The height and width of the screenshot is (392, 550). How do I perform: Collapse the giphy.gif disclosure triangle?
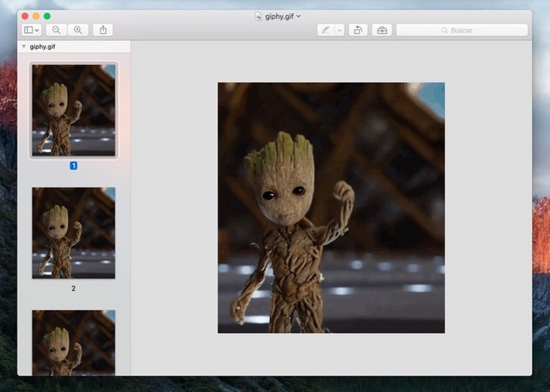[22, 47]
